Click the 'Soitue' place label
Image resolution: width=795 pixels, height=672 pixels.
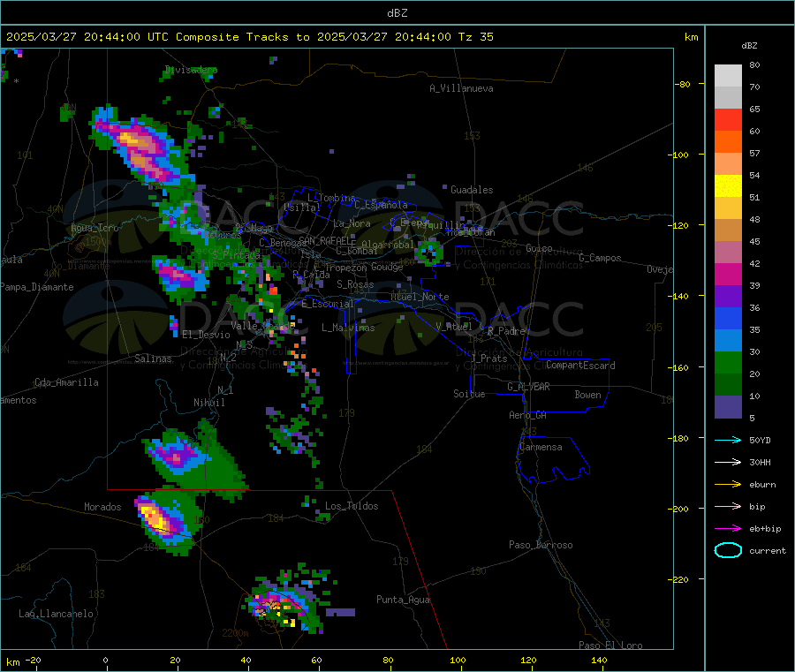click(469, 394)
